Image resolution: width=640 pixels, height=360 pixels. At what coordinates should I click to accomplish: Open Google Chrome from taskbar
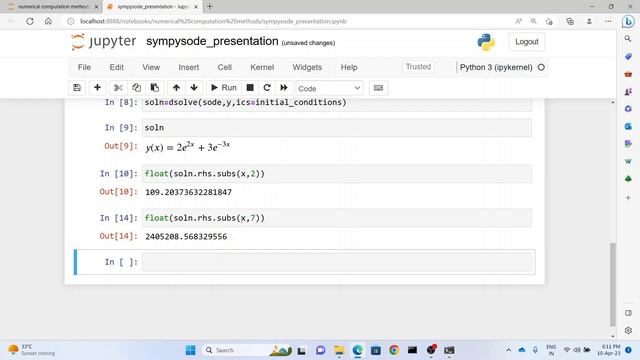[x=394, y=350]
